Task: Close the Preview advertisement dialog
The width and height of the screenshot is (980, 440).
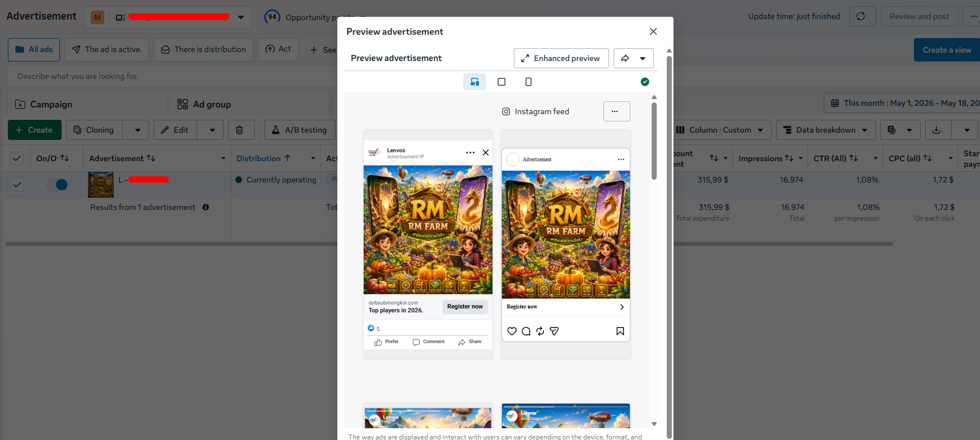Action: pos(653,31)
